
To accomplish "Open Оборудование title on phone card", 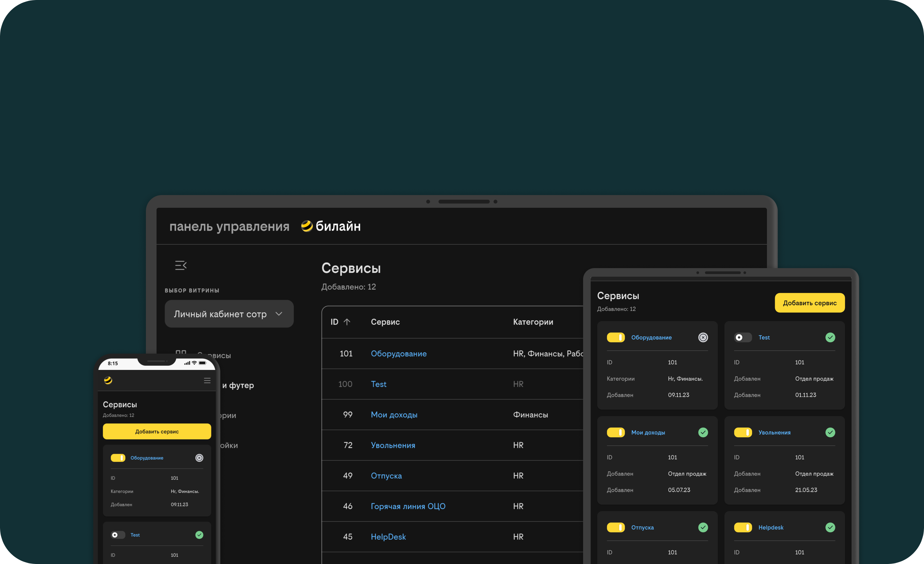I will [x=147, y=458].
